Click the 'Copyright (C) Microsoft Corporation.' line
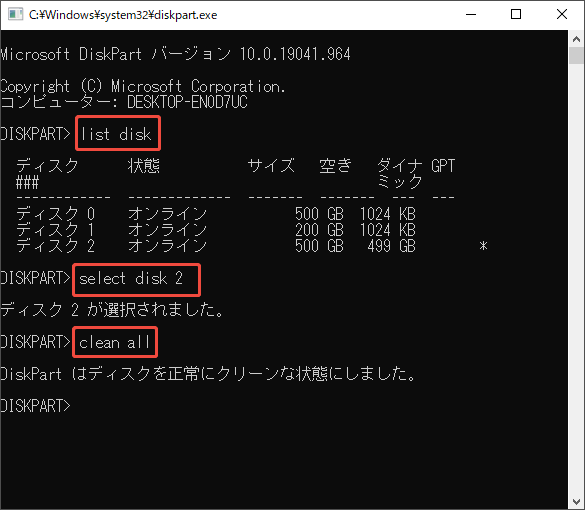585x510 pixels. (143, 86)
